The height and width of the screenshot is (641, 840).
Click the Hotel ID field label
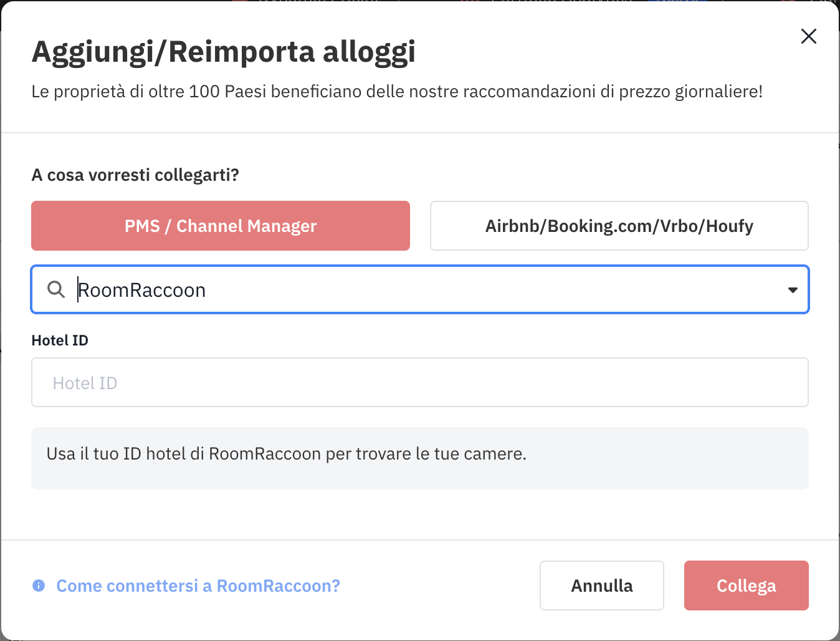click(60, 340)
